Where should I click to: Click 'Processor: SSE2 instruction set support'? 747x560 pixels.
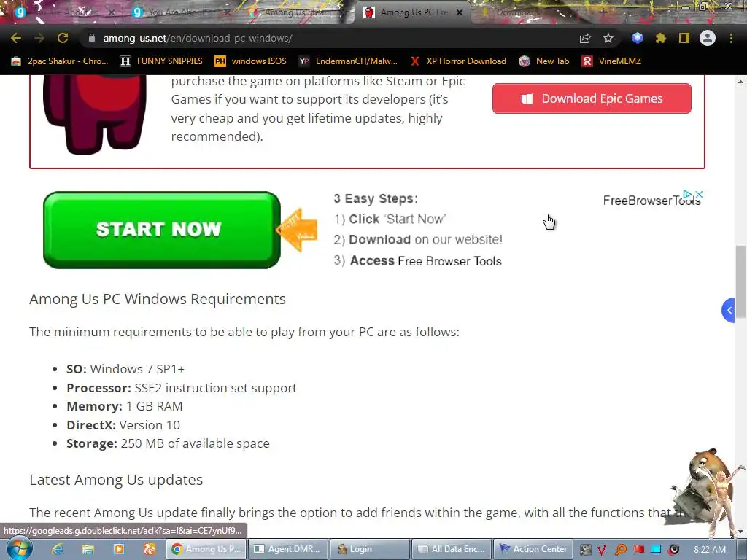(182, 388)
